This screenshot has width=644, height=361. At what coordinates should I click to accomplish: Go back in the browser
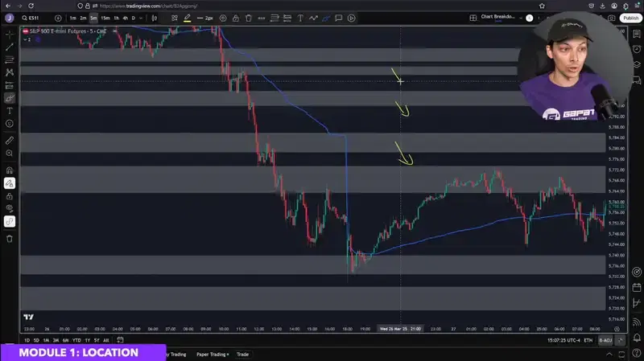point(8,6)
